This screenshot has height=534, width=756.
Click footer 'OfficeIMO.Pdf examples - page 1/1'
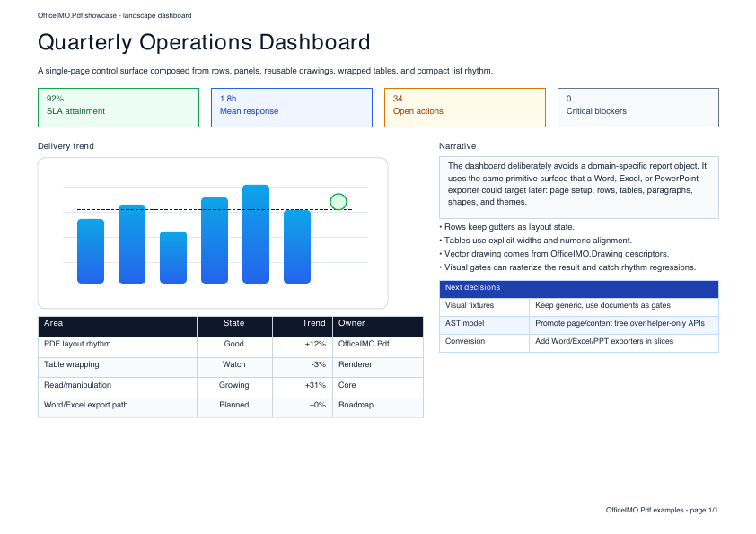[662, 510]
